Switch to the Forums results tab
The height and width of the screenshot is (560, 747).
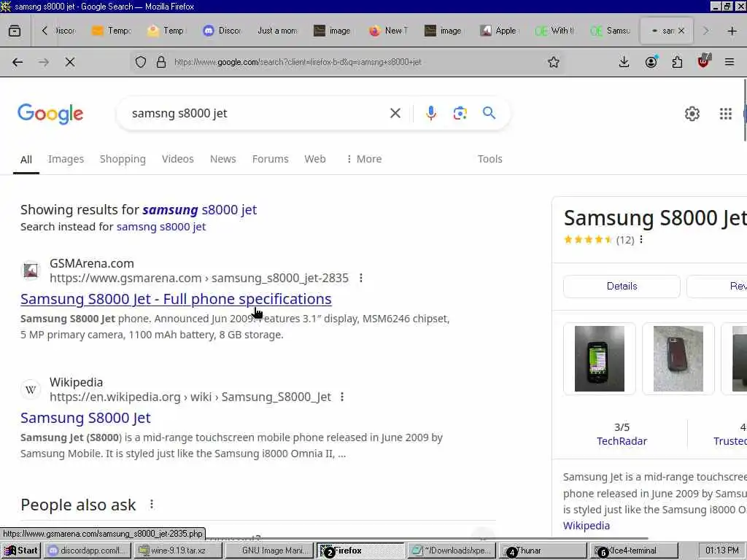[x=270, y=159]
